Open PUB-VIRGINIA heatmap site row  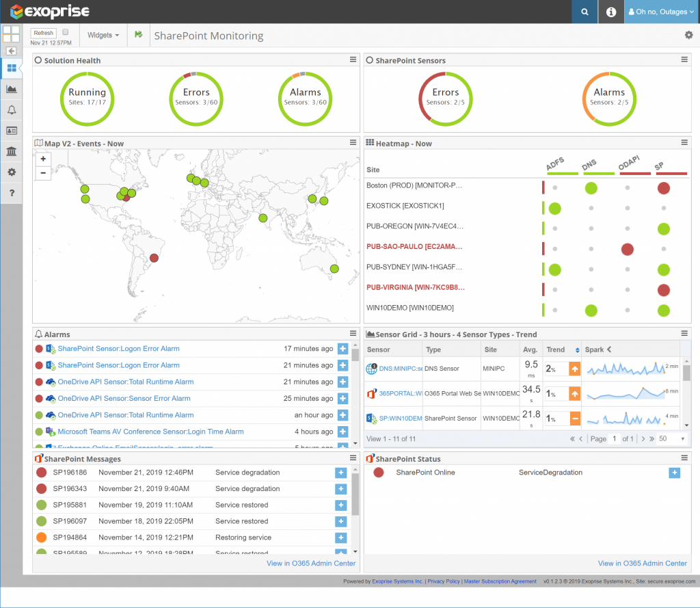tap(415, 287)
